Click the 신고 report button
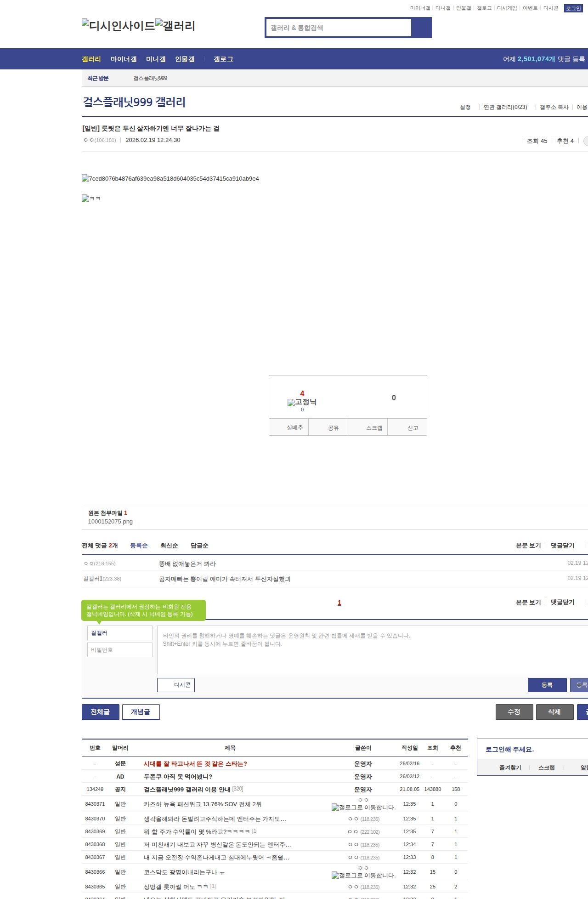 pos(407,427)
